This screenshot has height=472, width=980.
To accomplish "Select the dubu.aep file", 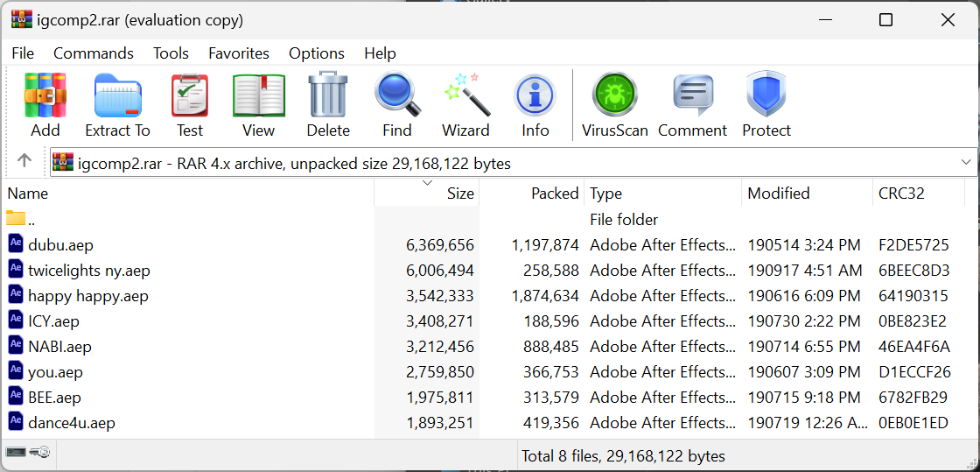I will (x=60, y=244).
